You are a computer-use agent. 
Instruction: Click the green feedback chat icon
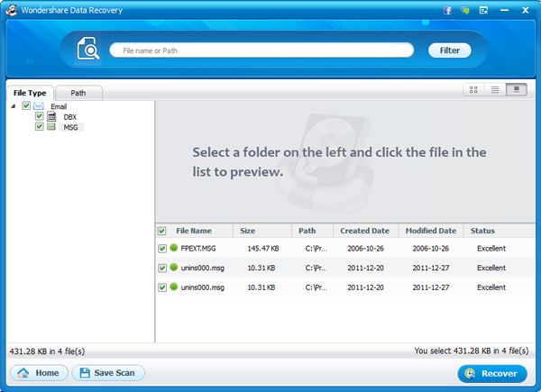coord(464,9)
